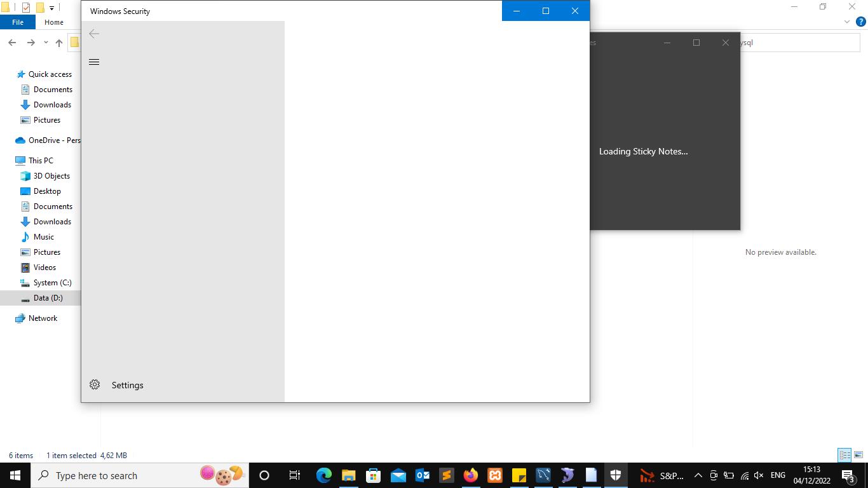
Task: Toggle the speaker mute icon in system tray
Action: point(759,475)
